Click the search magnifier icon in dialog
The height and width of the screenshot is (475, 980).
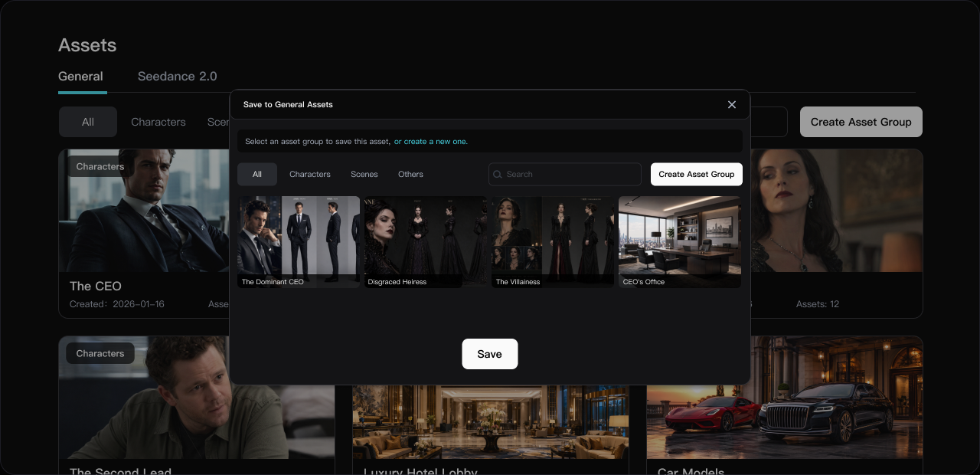(x=498, y=174)
